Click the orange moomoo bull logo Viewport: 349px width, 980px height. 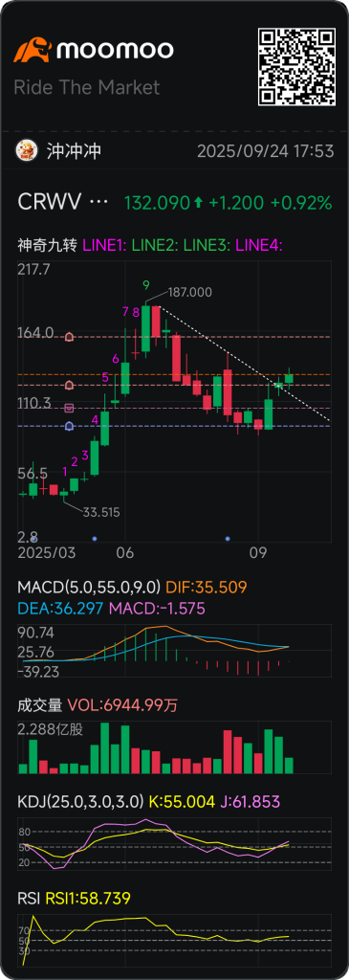[33, 50]
